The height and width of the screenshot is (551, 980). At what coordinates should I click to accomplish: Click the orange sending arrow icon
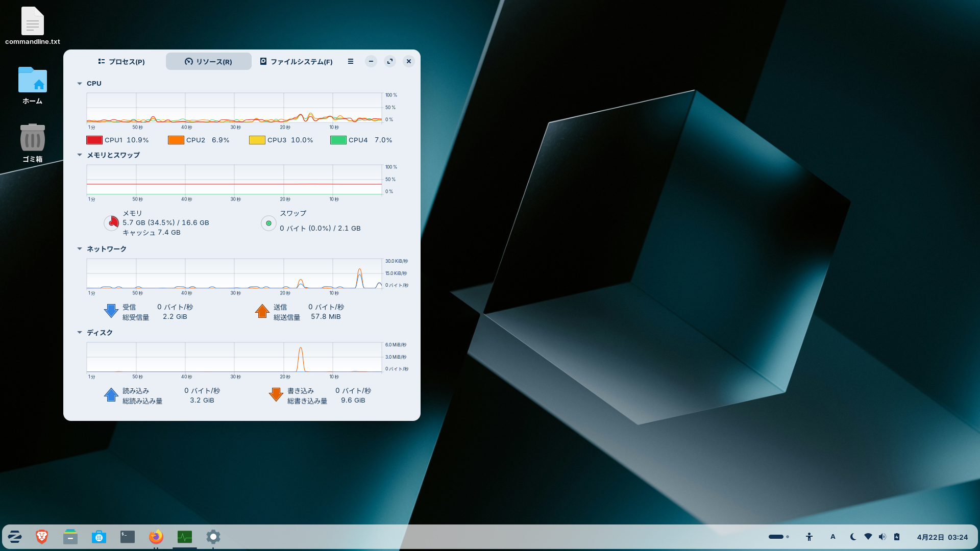(262, 311)
